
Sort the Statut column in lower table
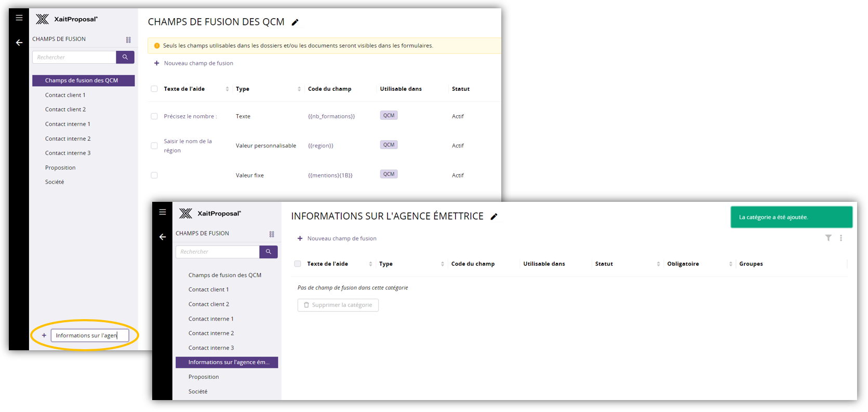(x=658, y=264)
